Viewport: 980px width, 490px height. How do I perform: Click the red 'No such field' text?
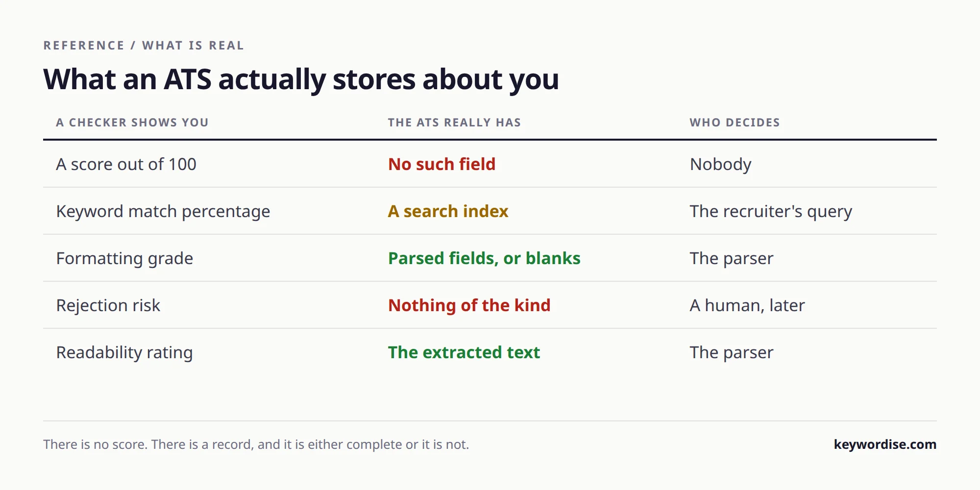(x=441, y=164)
